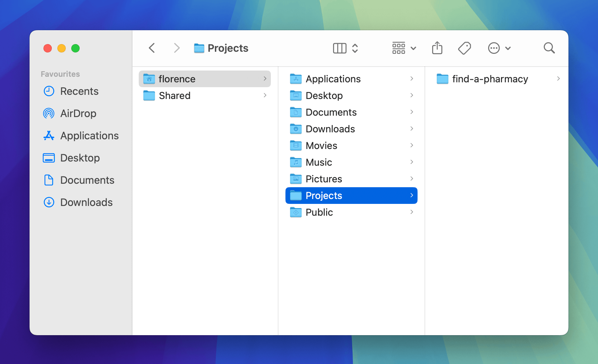Click Documents in the sidebar

coord(87,180)
